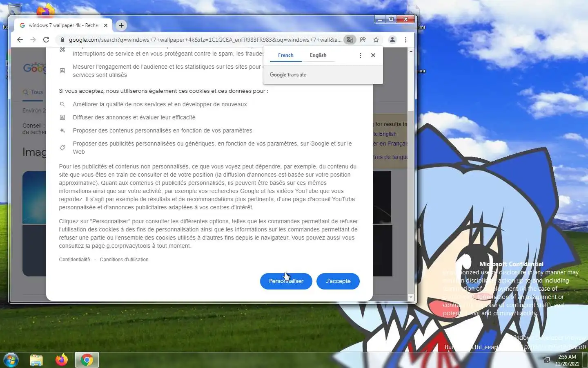Click the scrollbar down arrow
The height and width of the screenshot is (368, 588).
411,297
